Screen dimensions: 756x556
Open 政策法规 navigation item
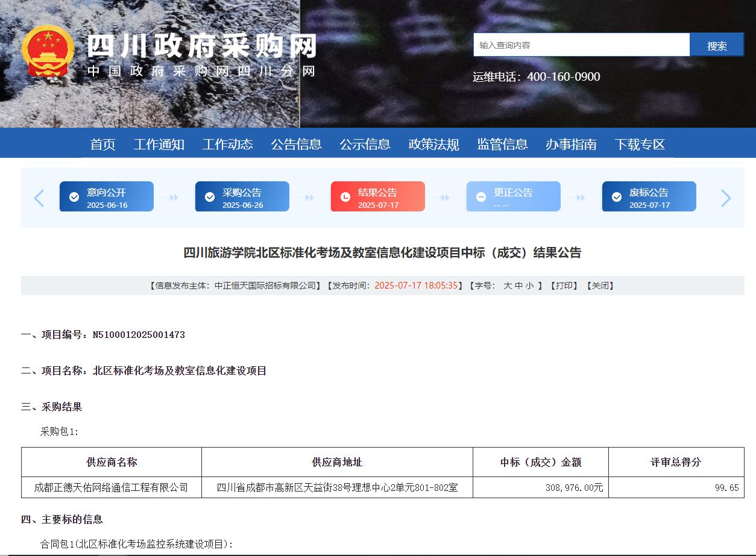click(434, 145)
